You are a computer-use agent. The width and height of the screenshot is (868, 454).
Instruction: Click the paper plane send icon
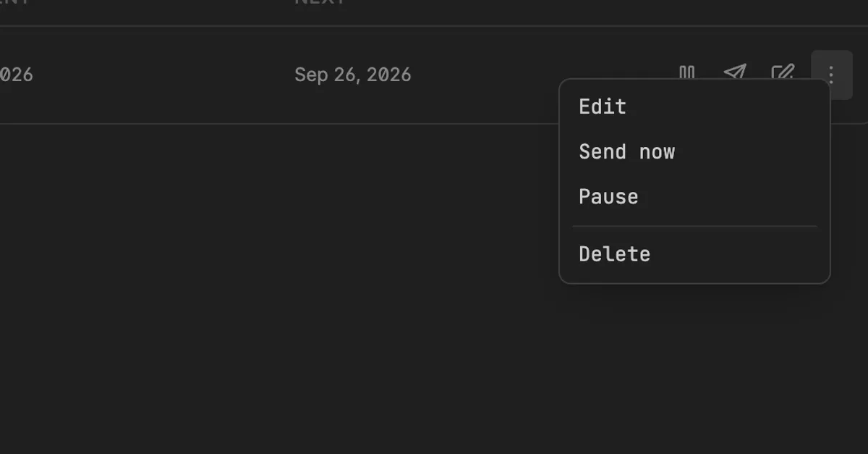point(735,72)
